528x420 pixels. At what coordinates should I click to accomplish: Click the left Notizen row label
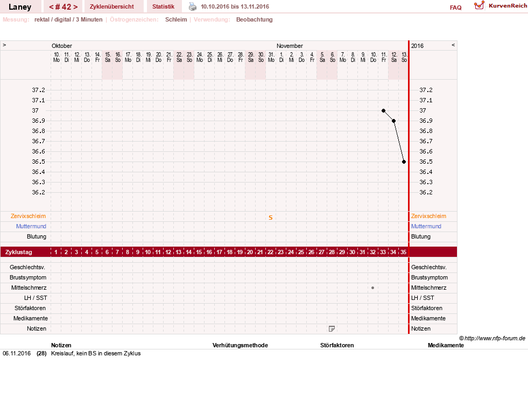click(x=37, y=328)
